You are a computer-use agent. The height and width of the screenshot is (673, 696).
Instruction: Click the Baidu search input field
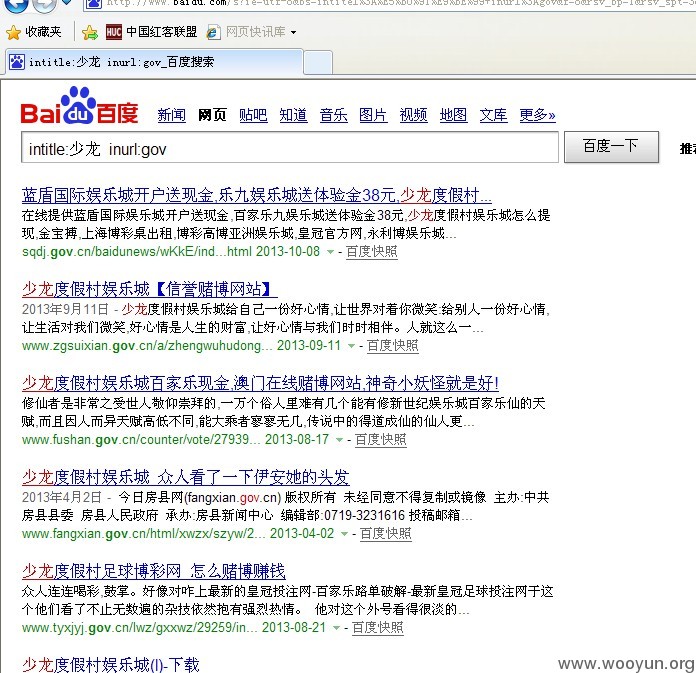coord(290,147)
